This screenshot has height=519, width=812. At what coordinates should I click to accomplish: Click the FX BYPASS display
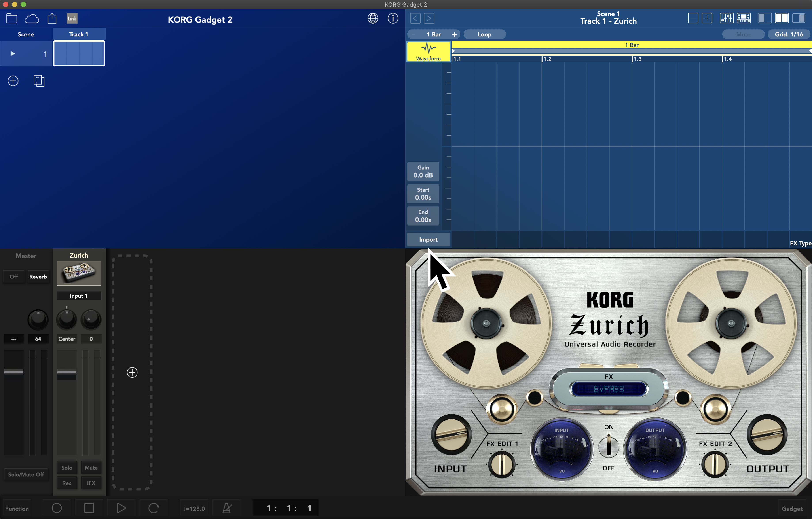pyautogui.click(x=609, y=389)
